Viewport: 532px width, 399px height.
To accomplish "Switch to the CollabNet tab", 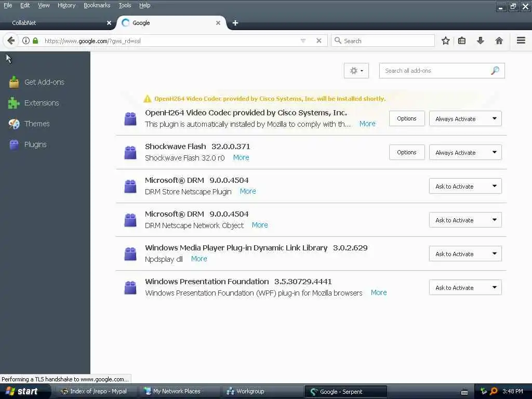I will tap(58, 23).
